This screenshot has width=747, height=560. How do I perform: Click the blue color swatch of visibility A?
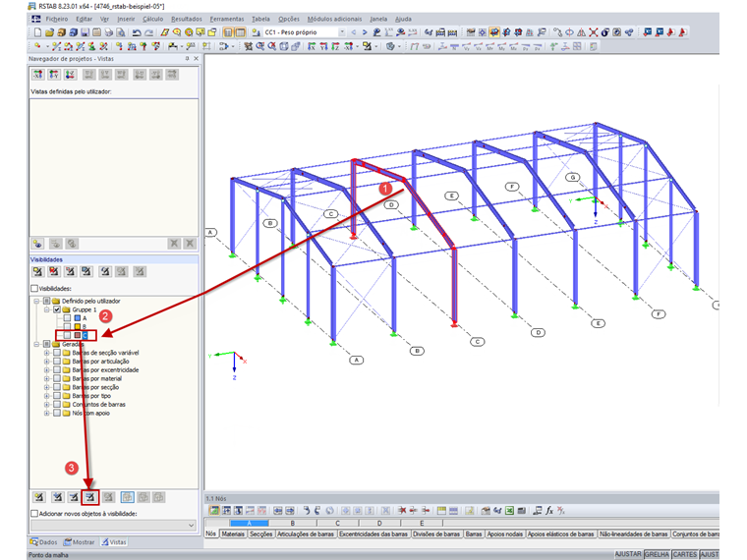pyautogui.click(x=78, y=318)
